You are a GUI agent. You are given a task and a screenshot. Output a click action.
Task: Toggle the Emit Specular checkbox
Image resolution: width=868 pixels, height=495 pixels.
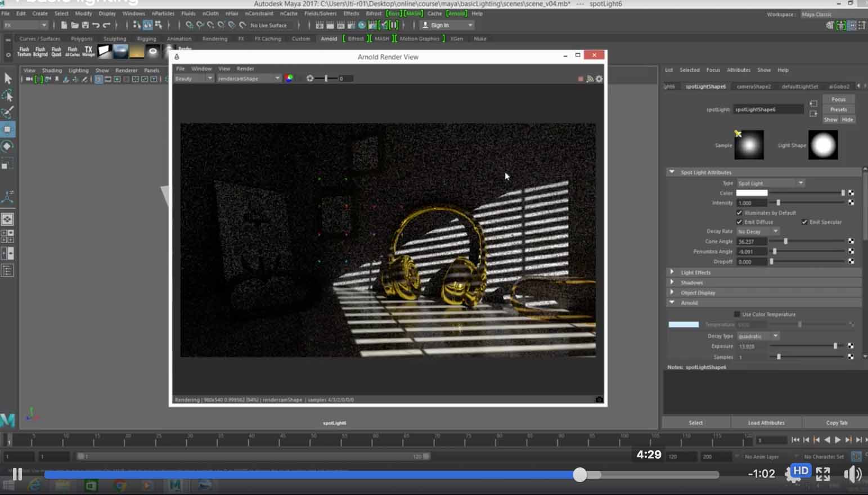click(804, 222)
